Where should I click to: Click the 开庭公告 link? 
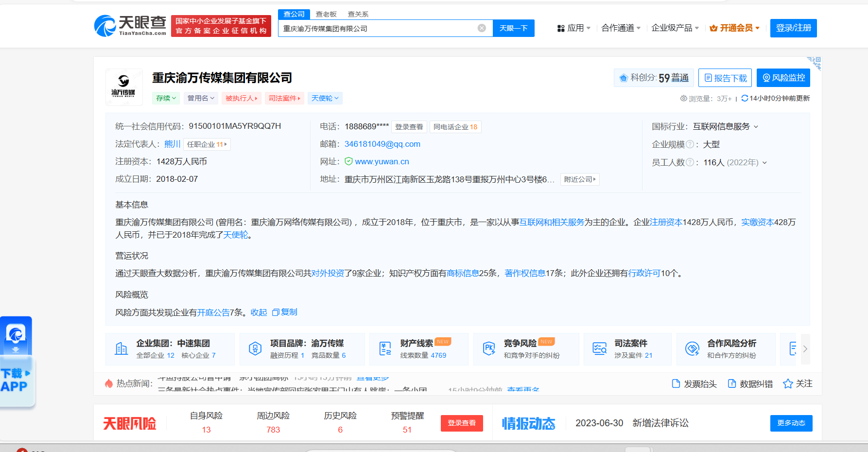pyautogui.click(x=213, y=312)
